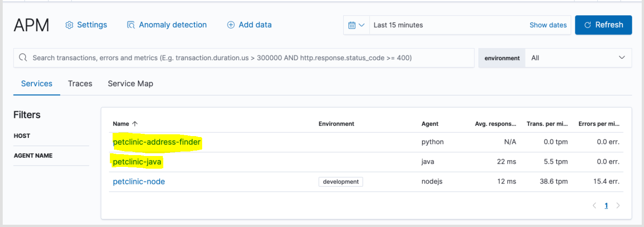Viewport: 644px width, 227px height.
Task: Expand the HOST filter
Action: [x=22, y=136]
